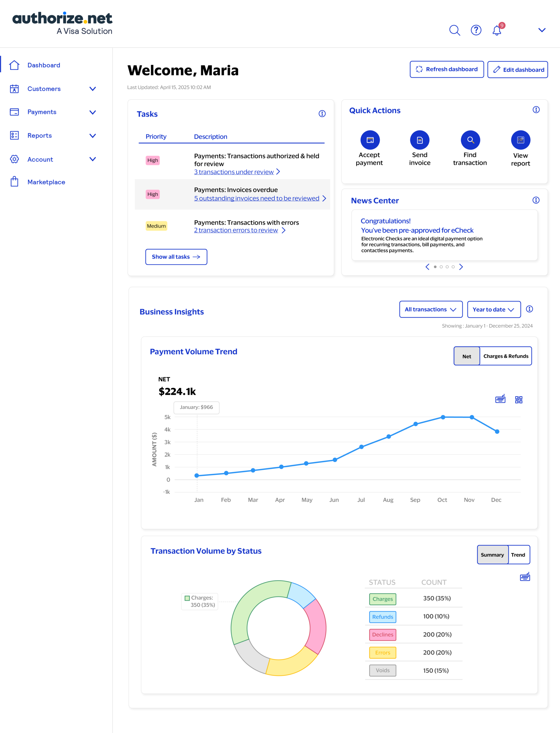Image resolution: width=560 pixels, height=733 pixels.
Task: Click the Marketplace shopping bag icon
Action: [x=14, y=182]
